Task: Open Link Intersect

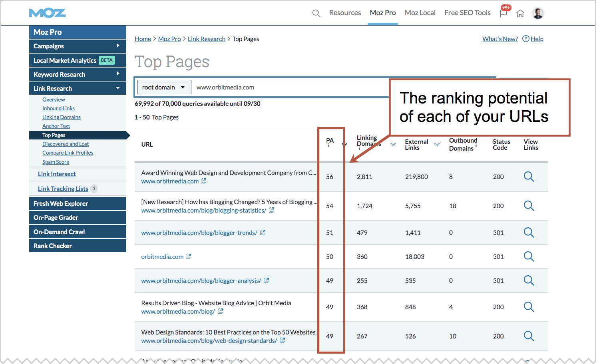Action: point(57,174)
